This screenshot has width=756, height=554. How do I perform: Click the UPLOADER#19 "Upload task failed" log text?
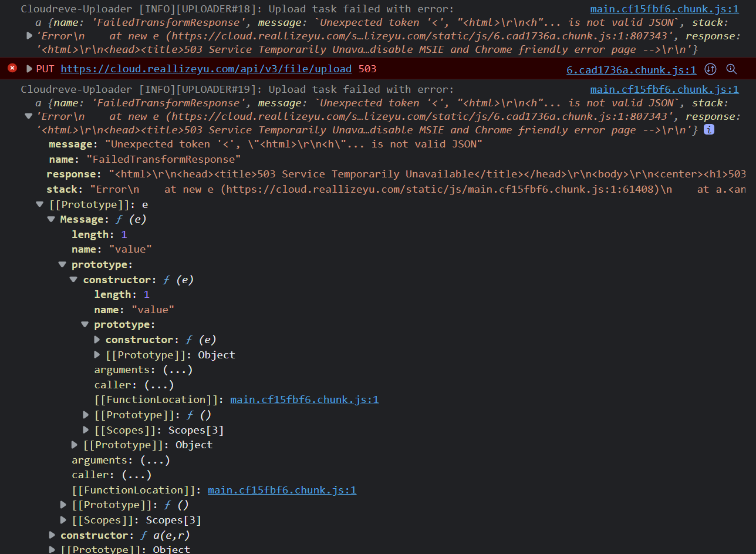tap(238, 89)
